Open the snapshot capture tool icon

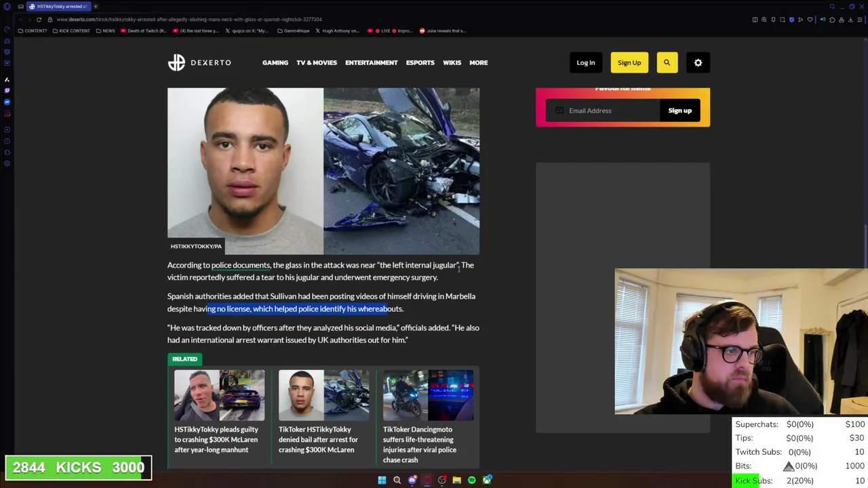coord(782,20)
